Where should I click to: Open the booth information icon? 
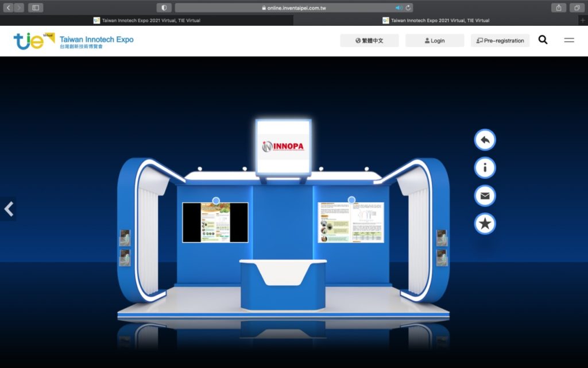click(484, 167)
